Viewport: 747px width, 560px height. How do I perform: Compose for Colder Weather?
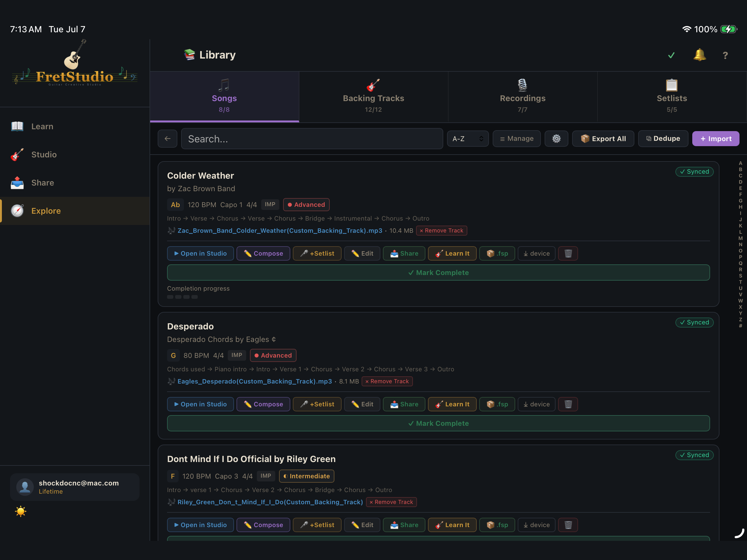tap(263, 253)
